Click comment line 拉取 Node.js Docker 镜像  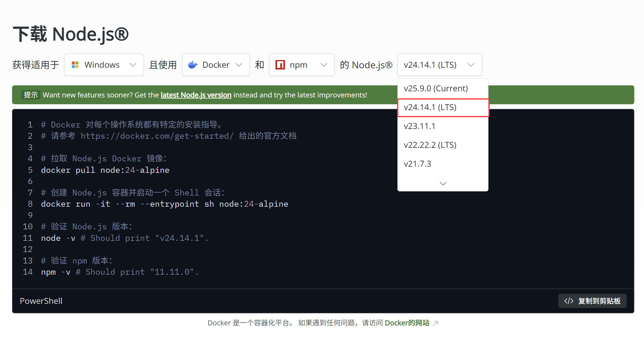click(x=104, y=159)
